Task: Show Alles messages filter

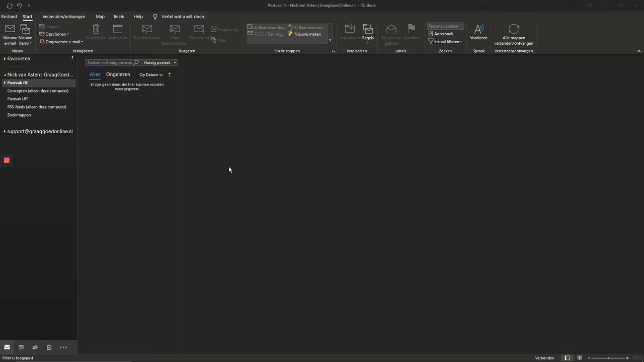Action: pos(95,74)
